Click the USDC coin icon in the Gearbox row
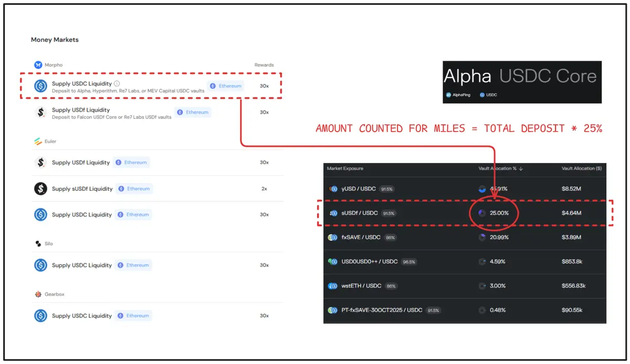The height and width of the screenshot is (364, 630). (x=40, y=316)
